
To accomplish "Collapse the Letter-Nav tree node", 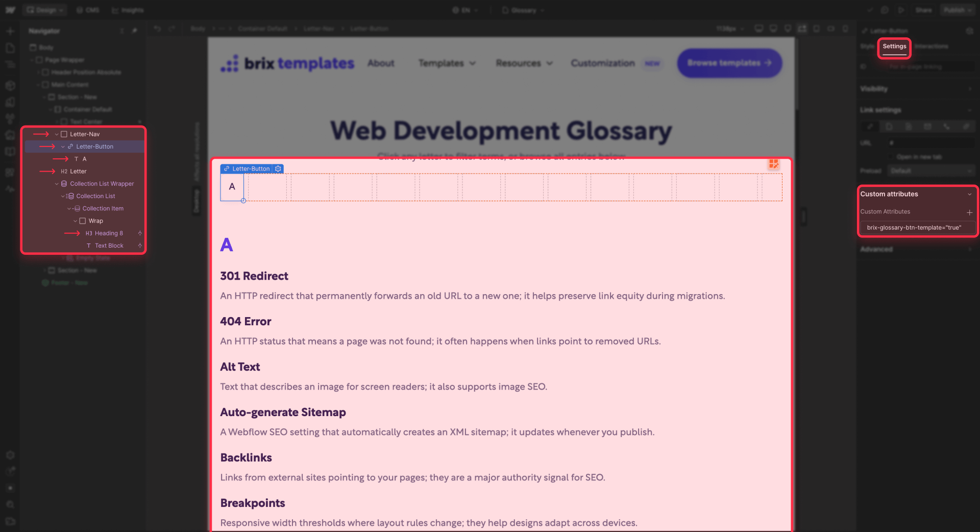I will (57, 134).
